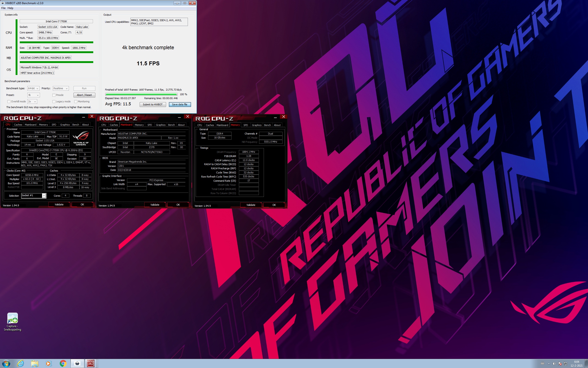Click HWBOT title bar application icon

[3, 3]
